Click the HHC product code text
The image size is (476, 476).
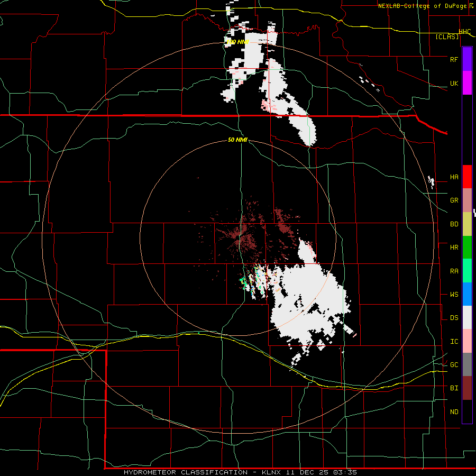coord(465,32)
